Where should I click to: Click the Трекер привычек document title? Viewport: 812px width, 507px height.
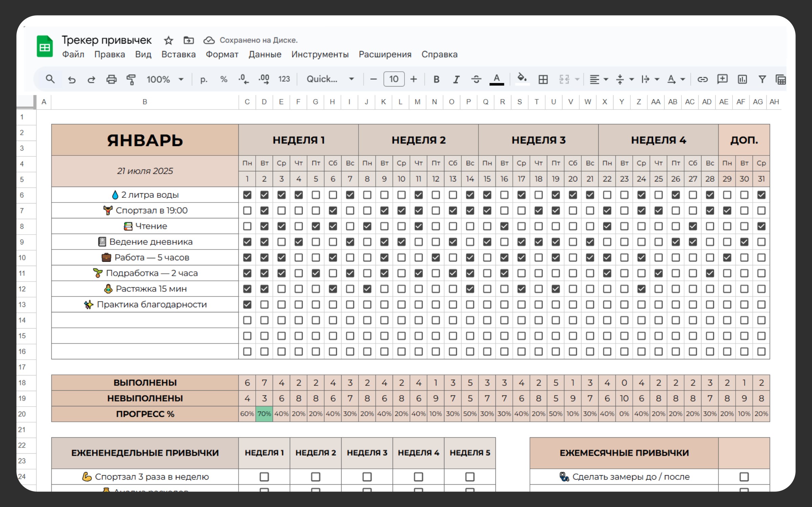pyautogui.click(x=107, y=40)
